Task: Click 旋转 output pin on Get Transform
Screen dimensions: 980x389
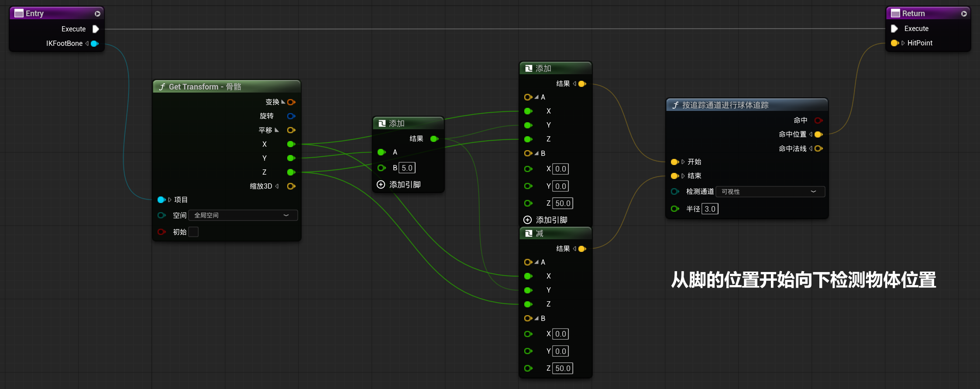Action: tap(291, 116)
